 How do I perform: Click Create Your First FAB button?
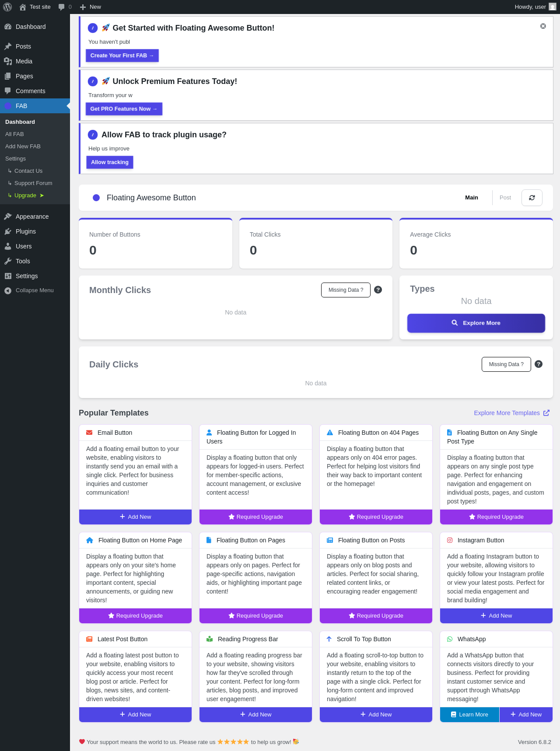(x=122, y=56)
